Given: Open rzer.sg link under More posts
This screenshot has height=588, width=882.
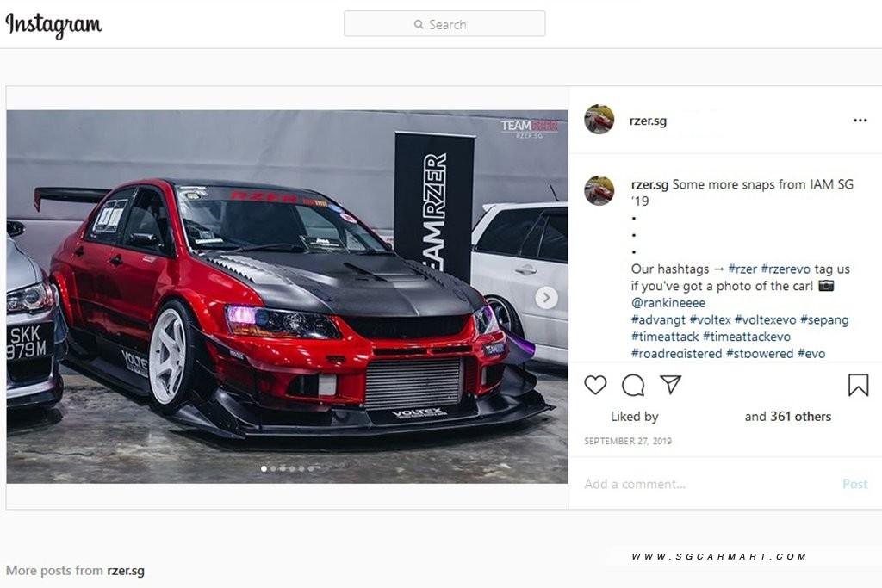Looking at the screenshot, I should [x=126, y=571].
